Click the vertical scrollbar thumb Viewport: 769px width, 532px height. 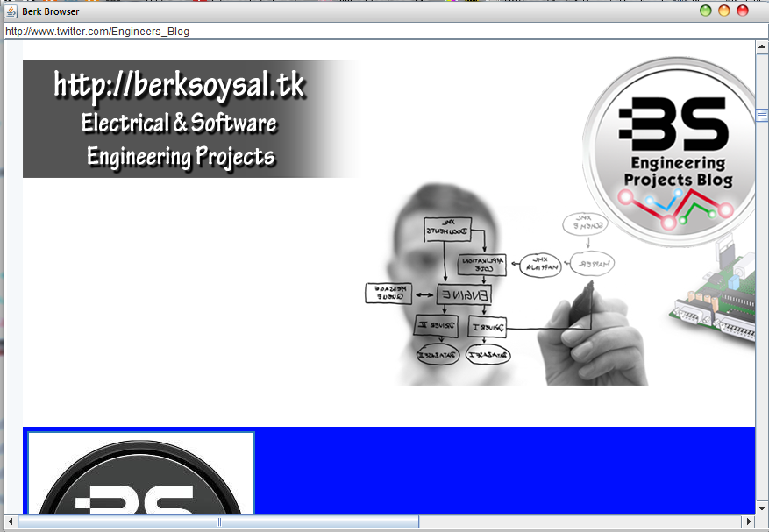[761, 115]
